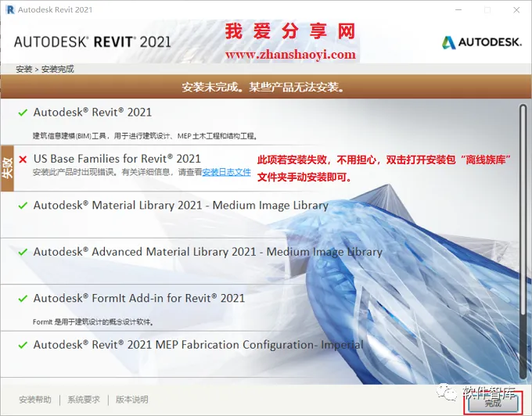Open the 安装日志文件 install log link
Viewport: 532px width, 416px height.
click(226, 172)
